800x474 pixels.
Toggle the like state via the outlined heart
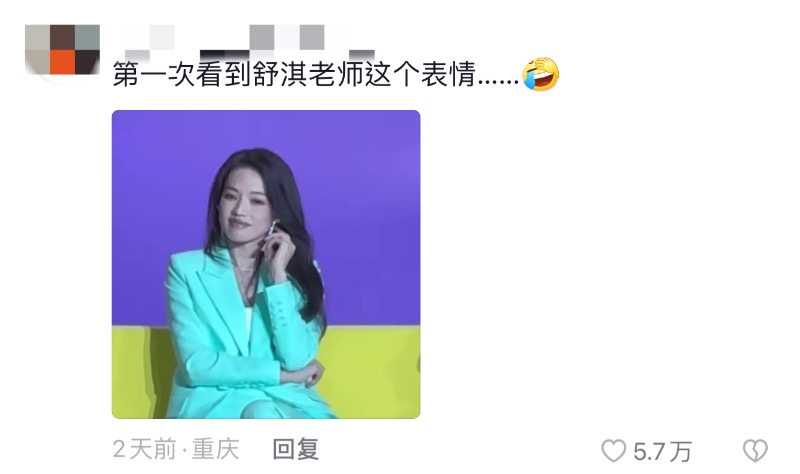point(613,451)
